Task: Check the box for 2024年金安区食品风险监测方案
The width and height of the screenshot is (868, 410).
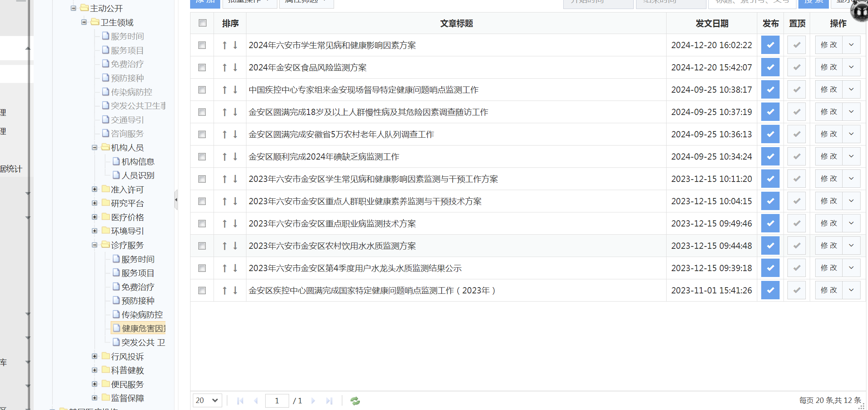Action: [202, 68]
